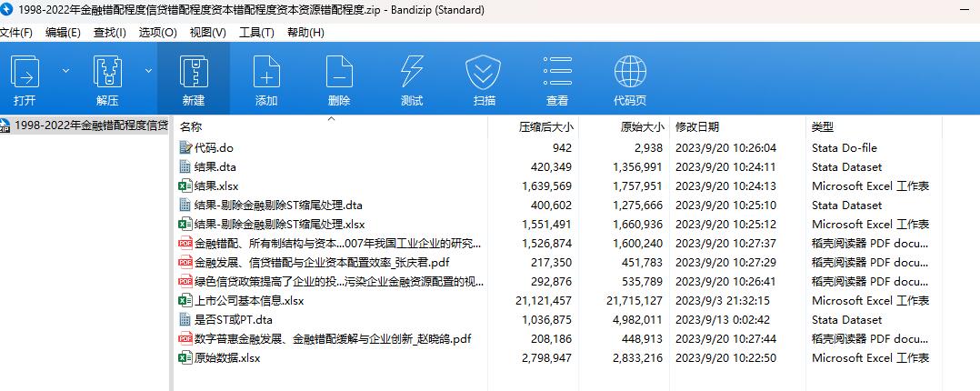This screenshot has height=391, width=980.
Task: Sort by the 原始大小 column header
Action: pos(643,127)
